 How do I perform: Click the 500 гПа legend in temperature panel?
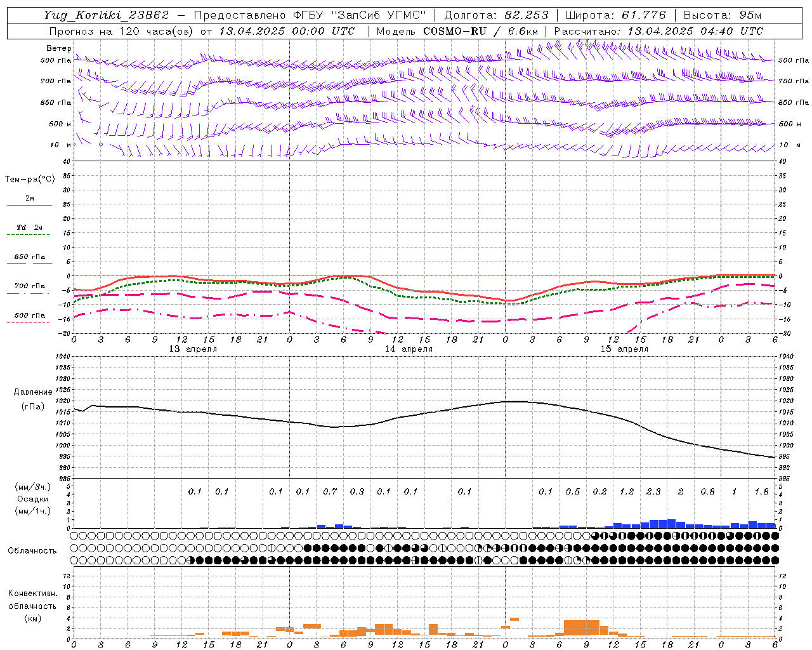coord(30,315)
